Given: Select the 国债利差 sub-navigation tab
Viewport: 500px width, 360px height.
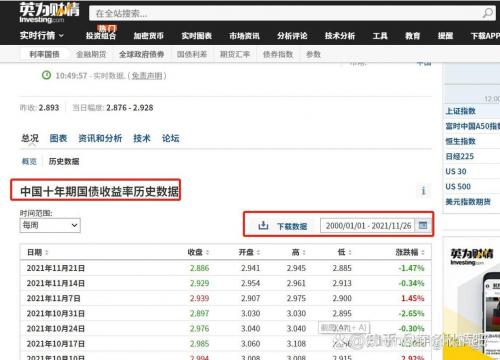Looking at the screenshot, I should point(192,54).
